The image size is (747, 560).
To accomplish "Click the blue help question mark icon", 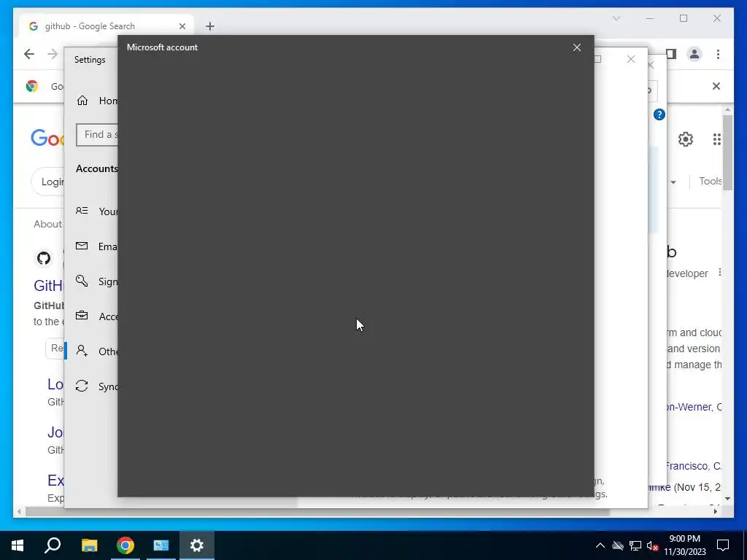I will click(x=659, y=114).
